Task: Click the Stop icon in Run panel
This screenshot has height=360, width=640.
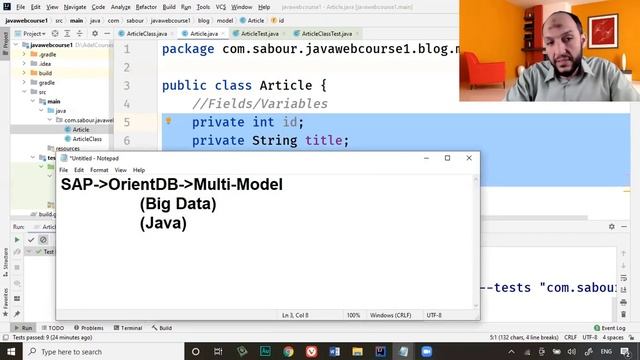Action: (17, 267)
